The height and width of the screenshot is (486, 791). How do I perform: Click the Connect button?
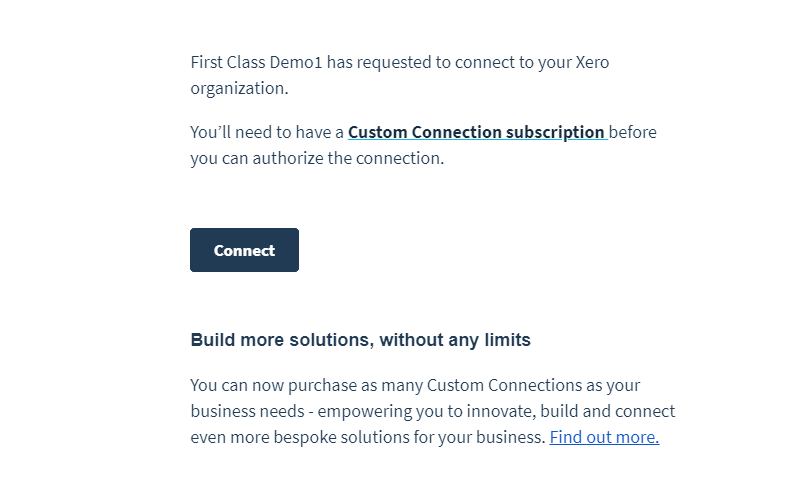pyautogui.click(x=244, y=250)
